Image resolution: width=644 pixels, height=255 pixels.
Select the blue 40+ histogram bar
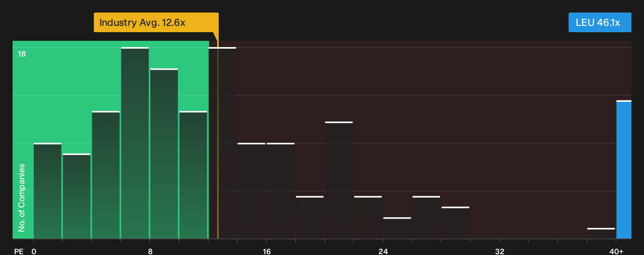624,169
